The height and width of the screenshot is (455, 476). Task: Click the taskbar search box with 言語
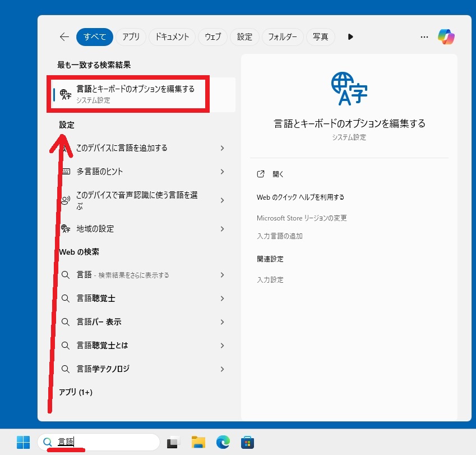[x=99, y=442]
